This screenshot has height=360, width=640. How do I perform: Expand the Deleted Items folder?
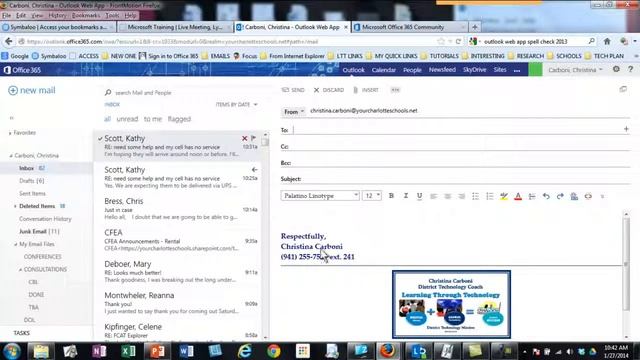point(15,206)
